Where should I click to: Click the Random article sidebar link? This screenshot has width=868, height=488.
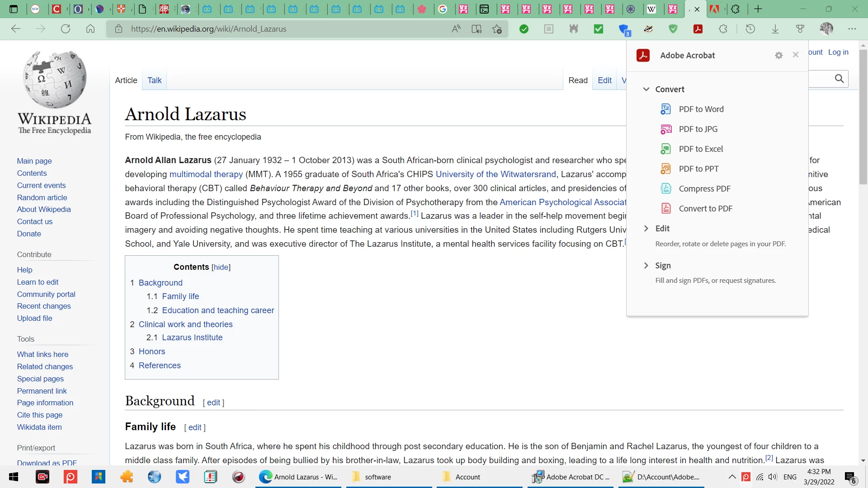[x=42, y=197]
